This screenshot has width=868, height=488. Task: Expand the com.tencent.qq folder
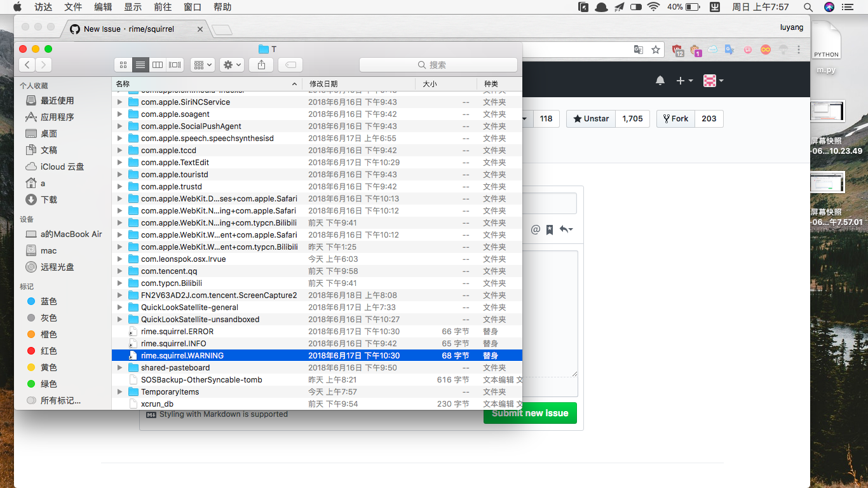(119, 271)
